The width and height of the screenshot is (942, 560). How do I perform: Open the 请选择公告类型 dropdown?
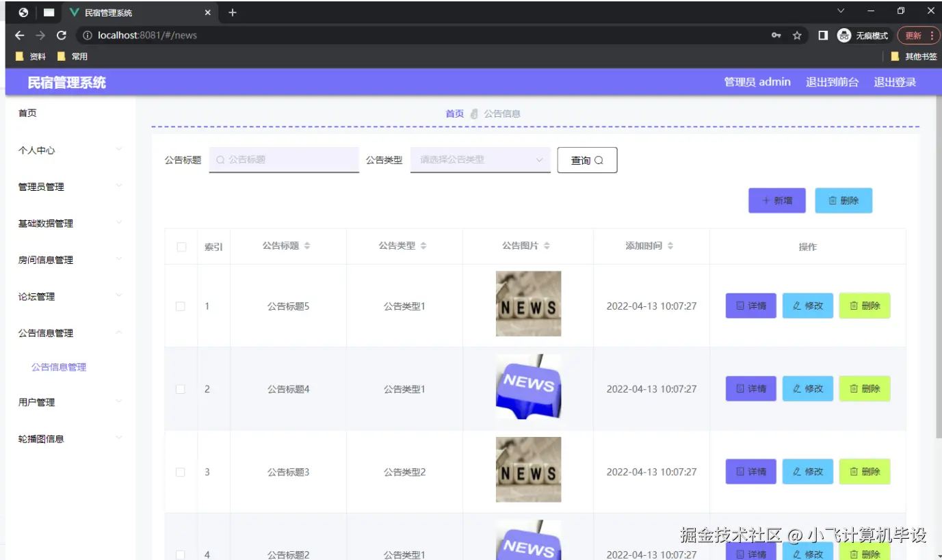tap(480, 159)
